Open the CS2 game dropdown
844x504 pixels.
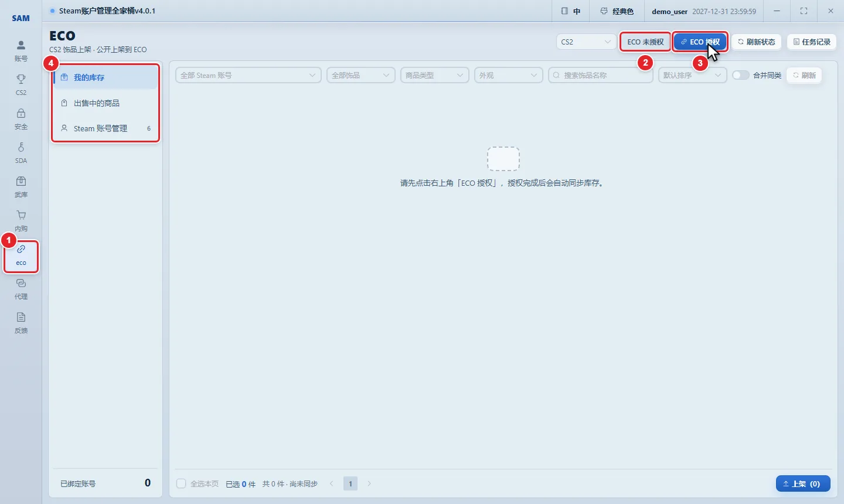click(586, 42)
